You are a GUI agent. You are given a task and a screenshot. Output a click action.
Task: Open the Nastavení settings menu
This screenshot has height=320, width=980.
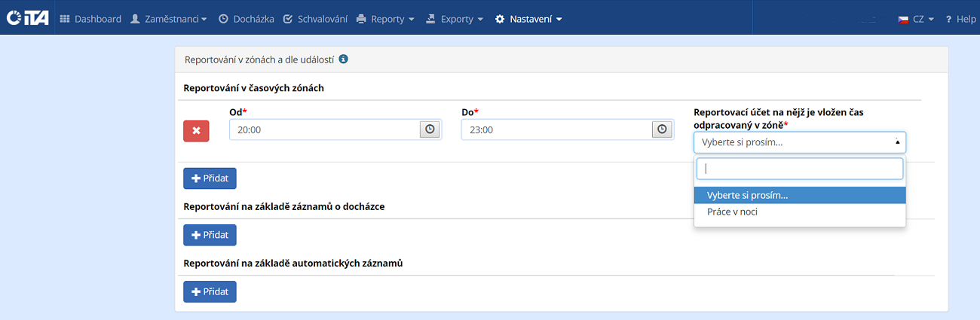click(x=528, y=19)
